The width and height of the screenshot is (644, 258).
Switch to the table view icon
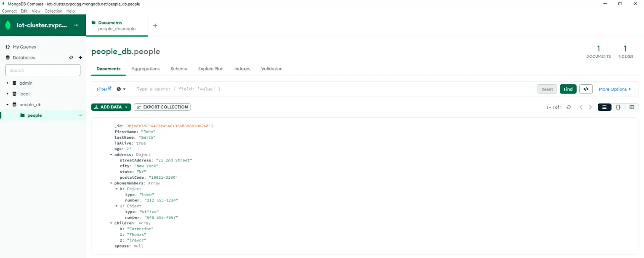coord(631,107)
